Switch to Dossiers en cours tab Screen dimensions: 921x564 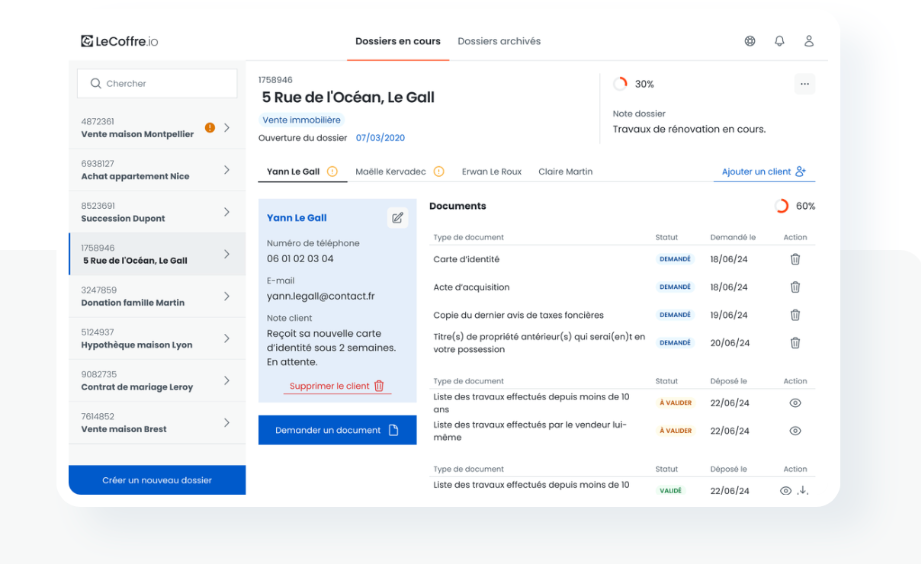(398, 41)
